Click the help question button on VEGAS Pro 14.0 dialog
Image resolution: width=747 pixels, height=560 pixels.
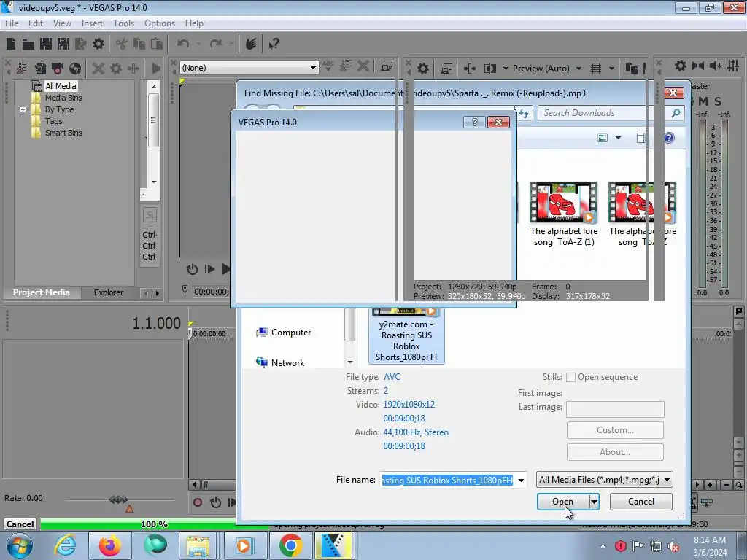pyautogui.click(x=474, y=122)
